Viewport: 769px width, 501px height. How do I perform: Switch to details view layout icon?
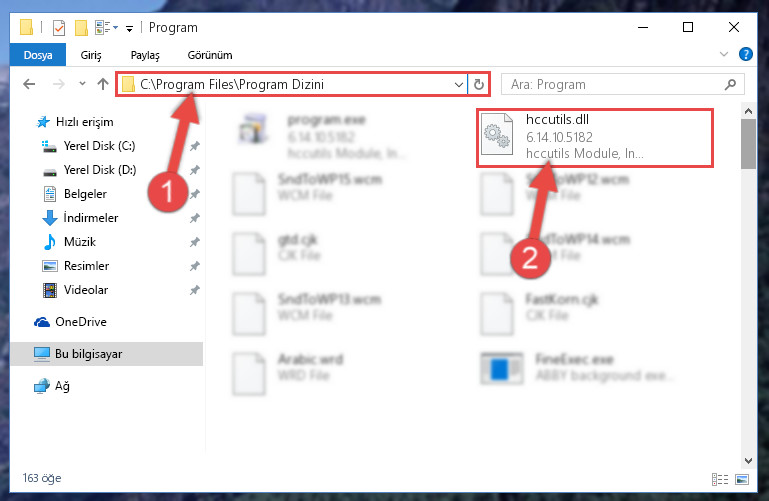point(720,479)
